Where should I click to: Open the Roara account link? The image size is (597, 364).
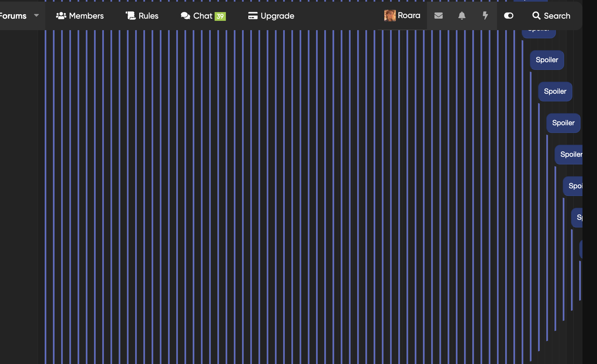pyautogui.click(x=402, y=16)
